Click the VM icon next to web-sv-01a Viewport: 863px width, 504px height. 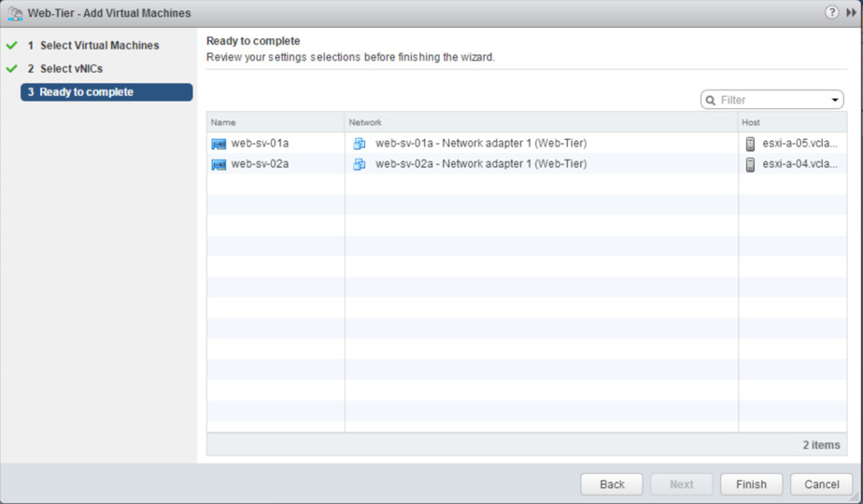pos(219,144)
